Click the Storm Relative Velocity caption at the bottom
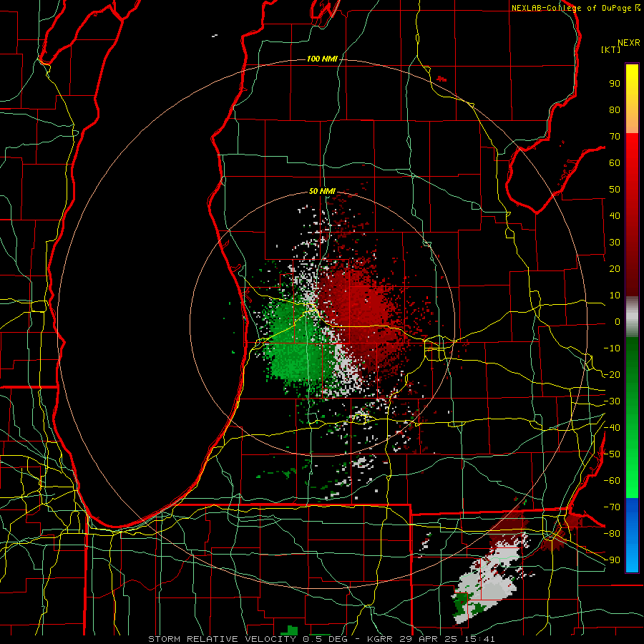The width and height of the screenshot is (644, 644). [x=321, y=639]
